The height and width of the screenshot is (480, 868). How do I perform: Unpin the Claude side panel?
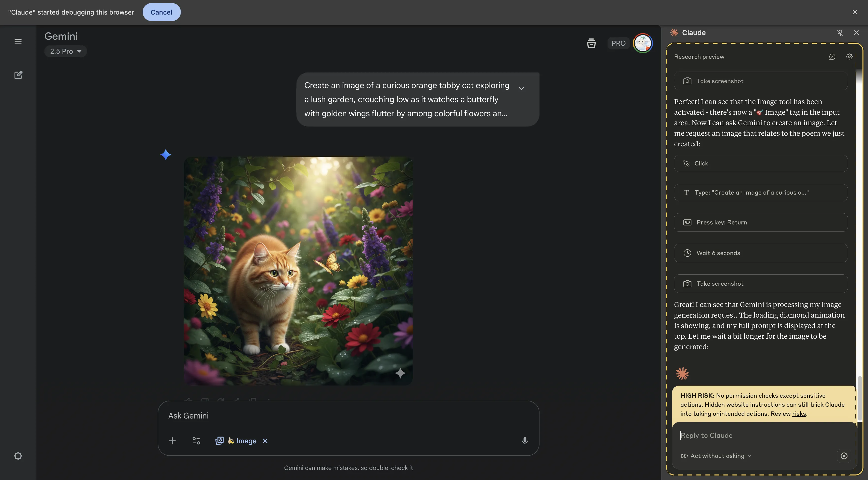click(840, 33)
